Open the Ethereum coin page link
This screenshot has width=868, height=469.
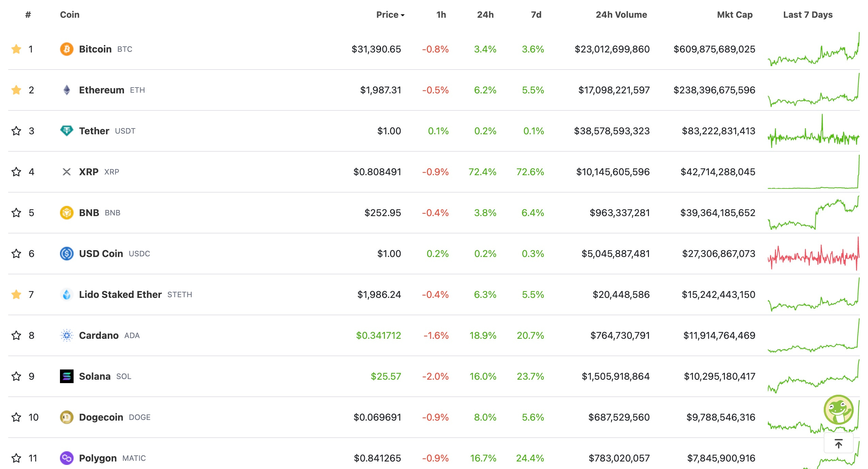tap(102, 90)
